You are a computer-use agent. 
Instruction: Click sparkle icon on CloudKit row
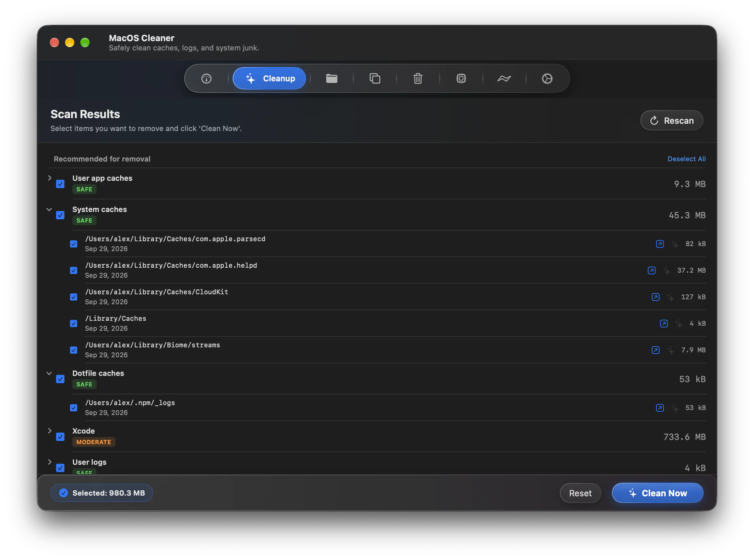[671, 297]
